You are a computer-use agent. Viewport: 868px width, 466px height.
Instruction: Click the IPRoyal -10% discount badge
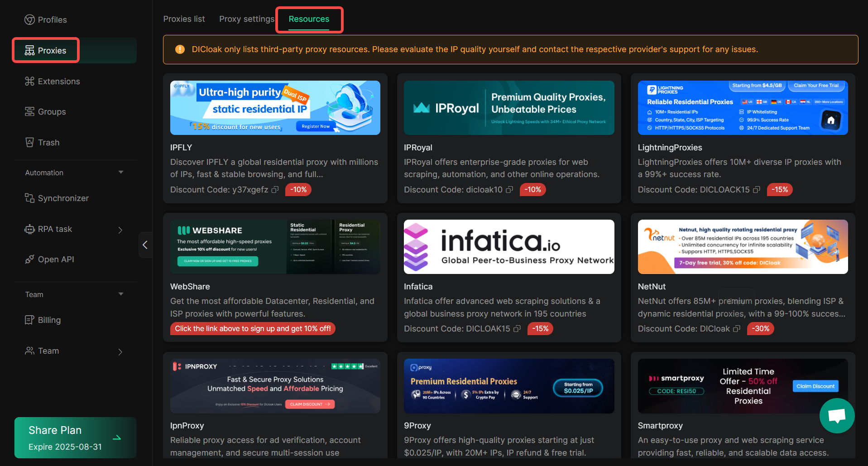(533, 190)
